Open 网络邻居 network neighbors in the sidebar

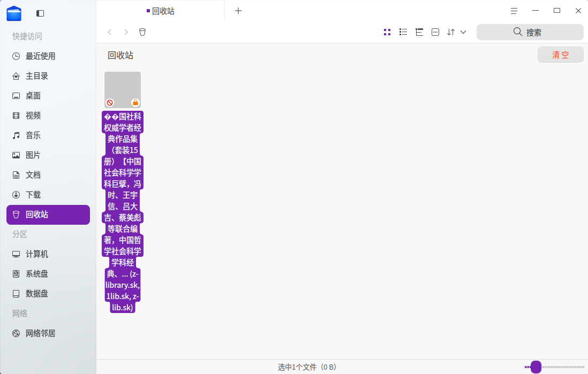pos(48,333)
